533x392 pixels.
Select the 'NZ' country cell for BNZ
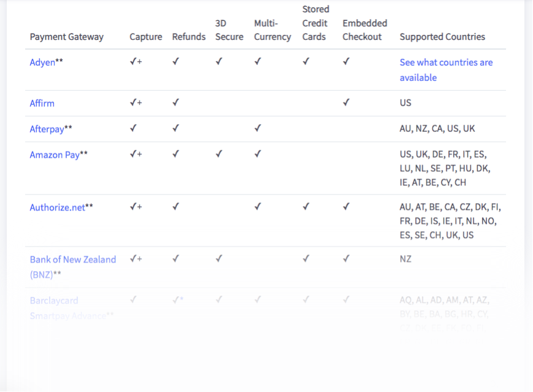tap(405, 259)
